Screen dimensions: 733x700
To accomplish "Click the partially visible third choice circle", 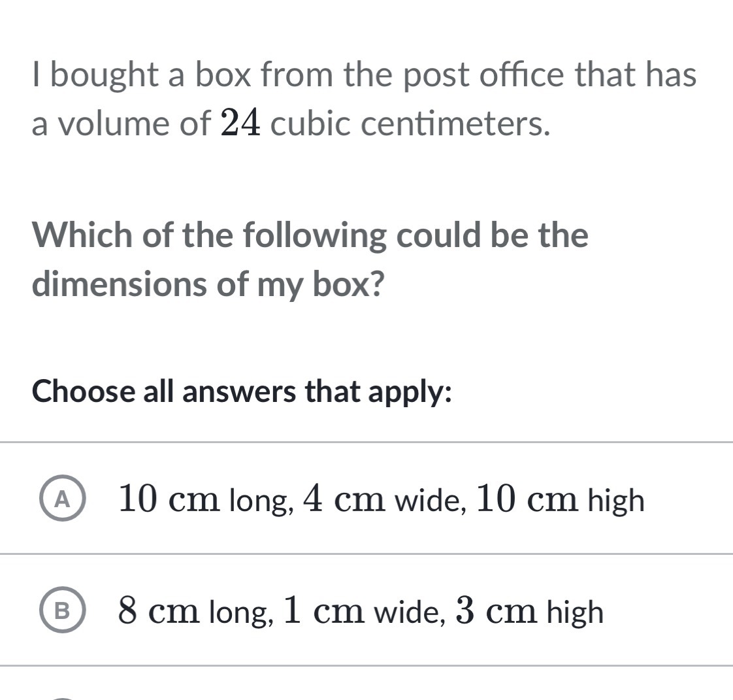I will tap(62, 699).
